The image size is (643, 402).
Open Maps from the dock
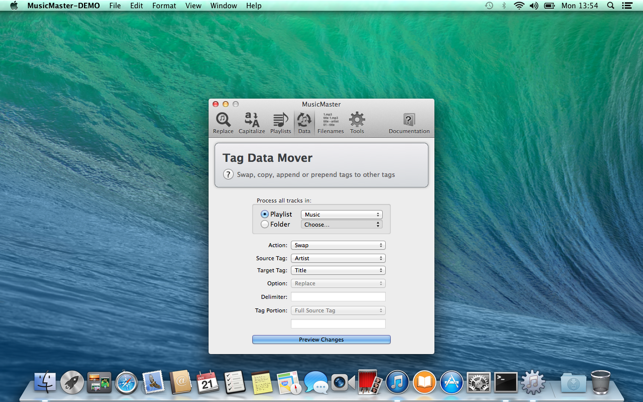(289, 382)
